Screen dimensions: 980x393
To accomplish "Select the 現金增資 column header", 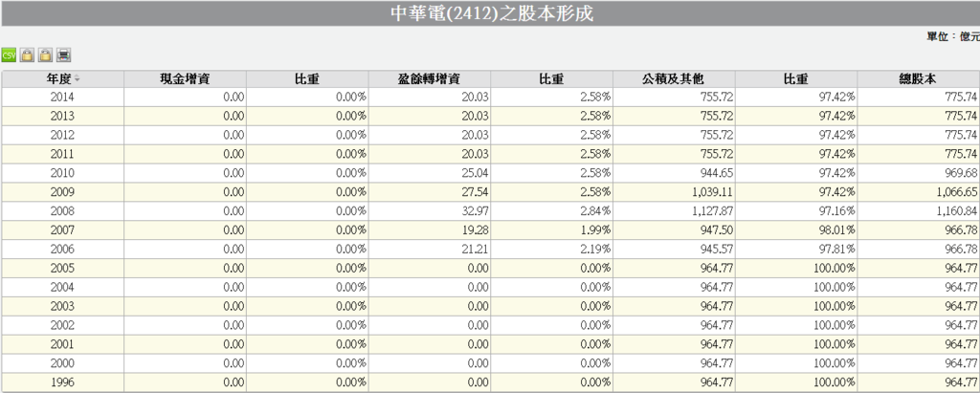I will tap(185, 79).
